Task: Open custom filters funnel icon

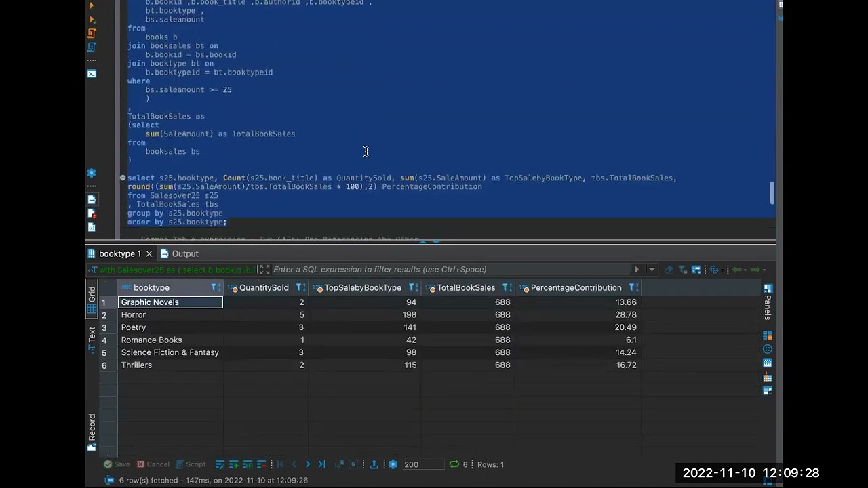Action: [x=683, y=270]
